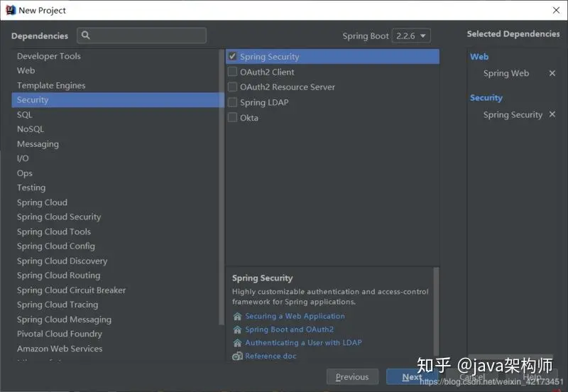Select the Web category
This screenshot has width=568, height=392.
coord(115,70)
